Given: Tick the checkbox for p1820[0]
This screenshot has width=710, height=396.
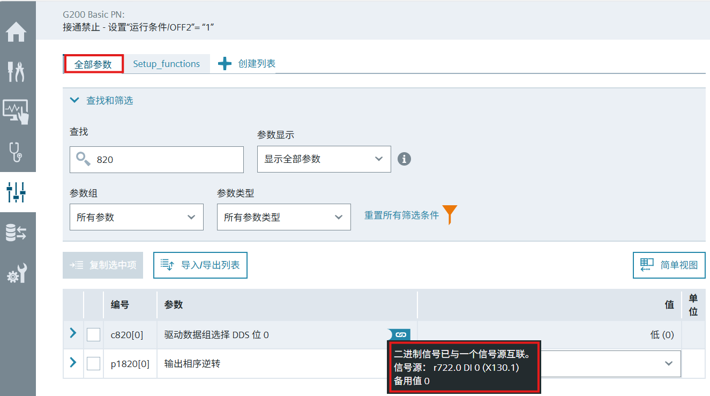Looking at the screenshot, I should click(93, 363).
